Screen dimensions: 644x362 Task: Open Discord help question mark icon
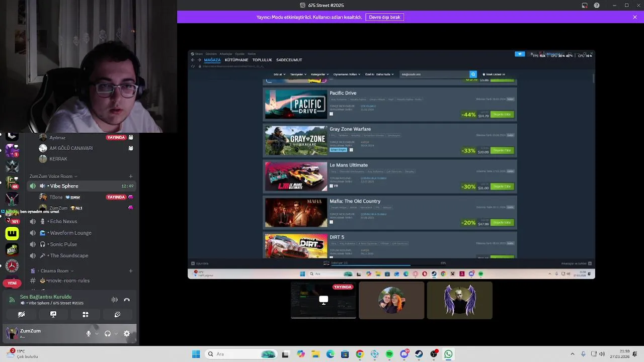[597, 6]
